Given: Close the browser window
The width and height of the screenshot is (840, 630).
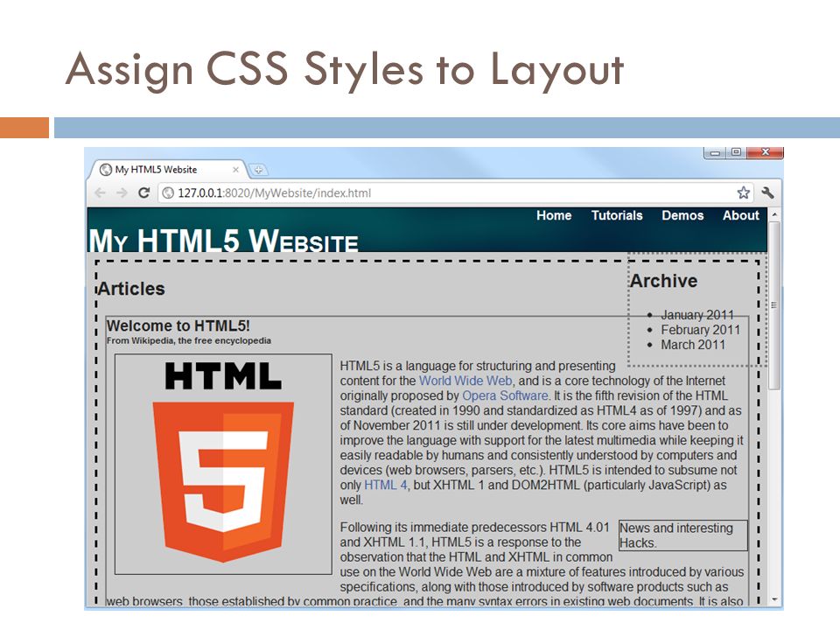Looking at the screenshot, I should pos(766,152).
